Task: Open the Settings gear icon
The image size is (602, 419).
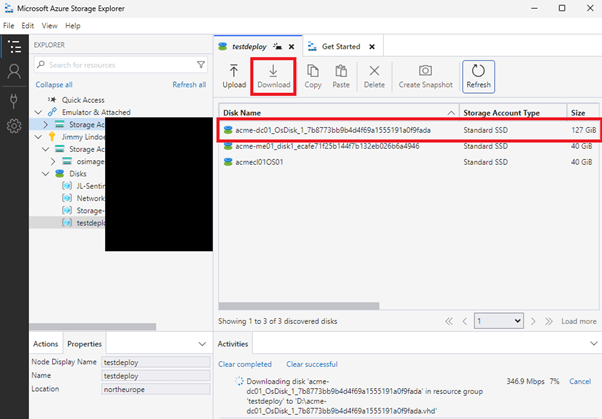Action: pos(14,126)
